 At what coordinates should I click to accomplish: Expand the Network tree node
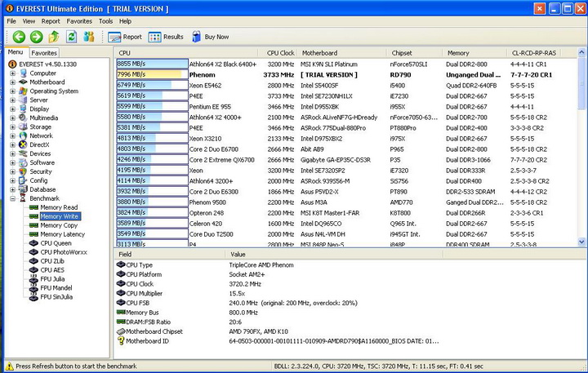(13, 135)
